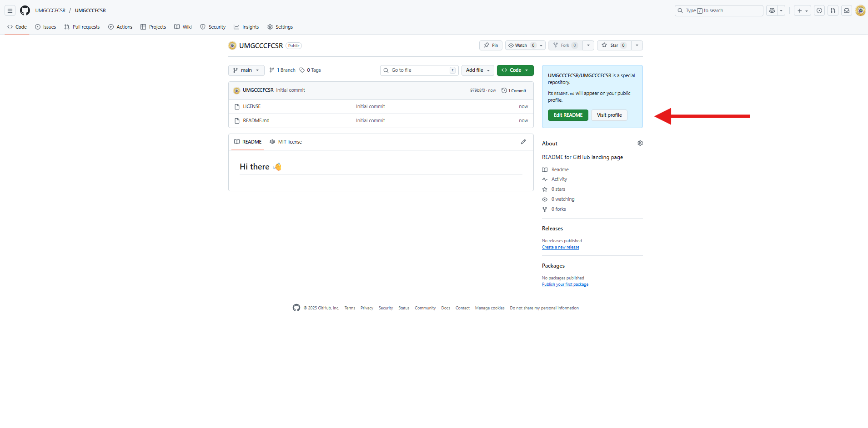This screenshot has width=868, height=428.
Task: Click the green Edit README button
Action: click(x=567, y=115)
